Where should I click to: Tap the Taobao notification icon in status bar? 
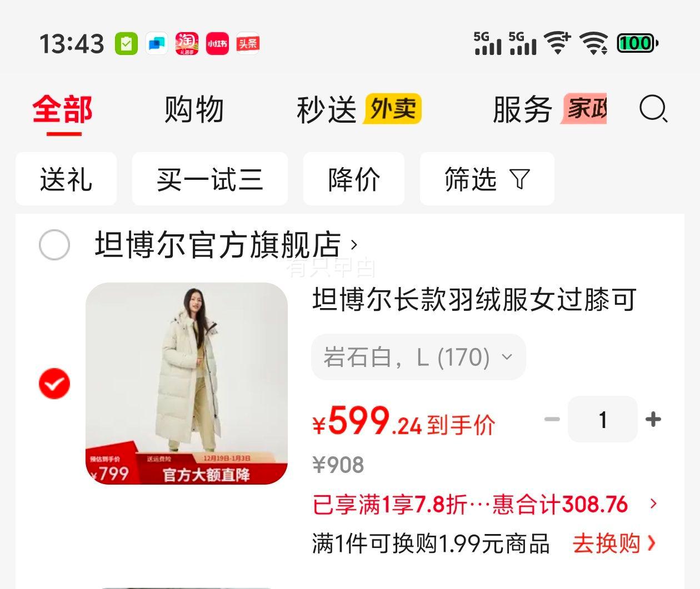tap(187, 44)
